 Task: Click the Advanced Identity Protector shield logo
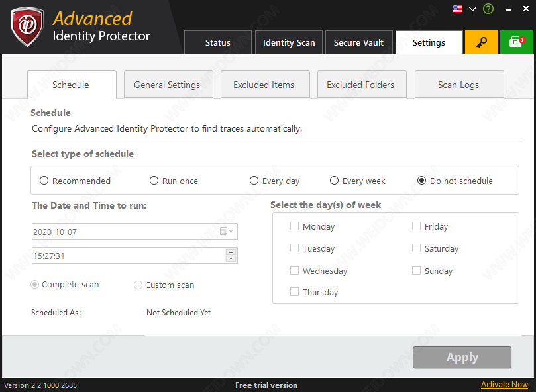[x=27, y=27]
